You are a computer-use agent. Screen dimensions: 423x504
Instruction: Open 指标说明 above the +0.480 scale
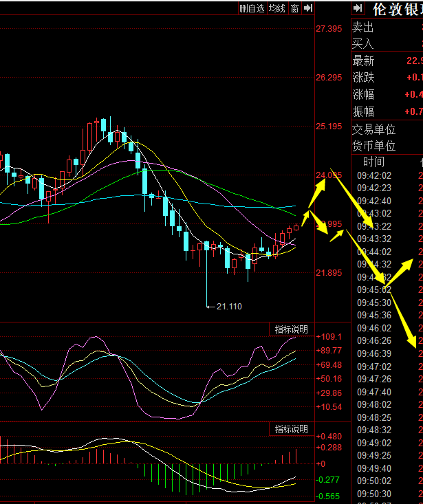[x=291, y=429]
